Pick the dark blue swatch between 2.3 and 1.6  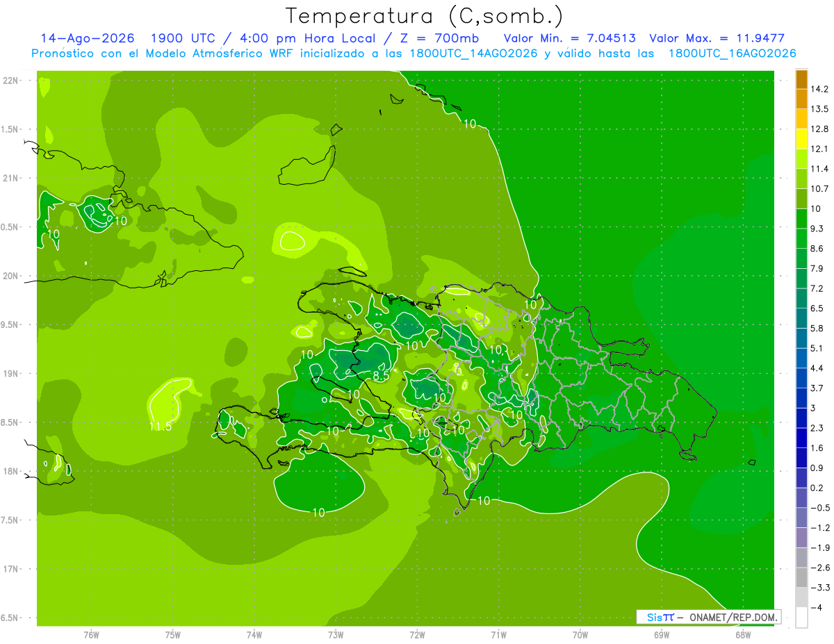(801, 438)
